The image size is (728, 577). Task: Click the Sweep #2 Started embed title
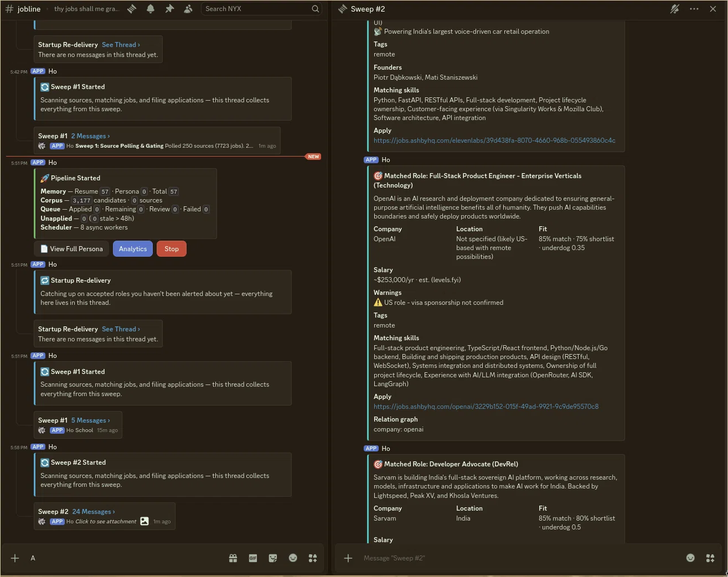tap(78, 462)
